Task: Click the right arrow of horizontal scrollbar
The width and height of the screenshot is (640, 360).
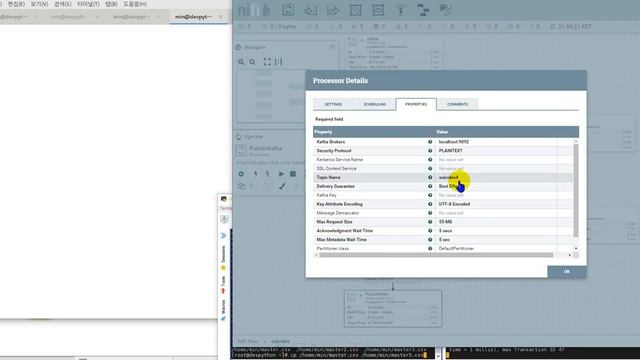Action: (x=570, y=255)
